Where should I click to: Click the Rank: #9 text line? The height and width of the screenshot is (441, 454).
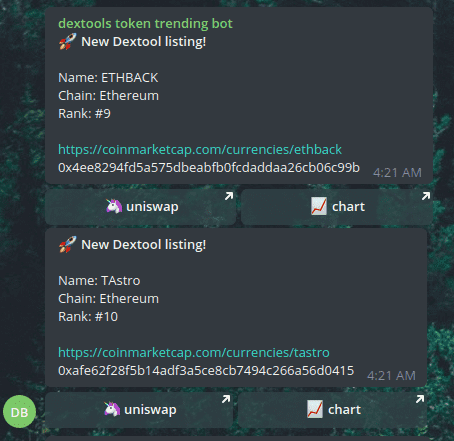[84, 114]
